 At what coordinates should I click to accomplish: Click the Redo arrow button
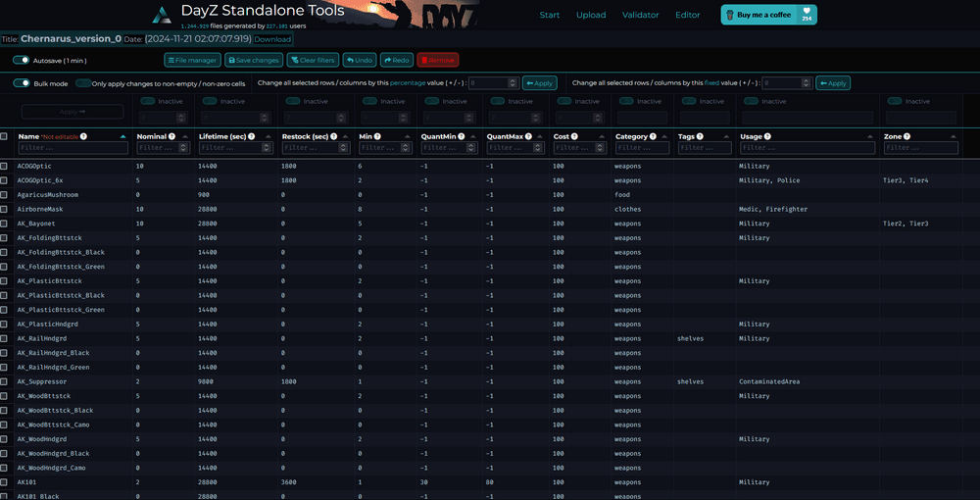tap(396, 60)
